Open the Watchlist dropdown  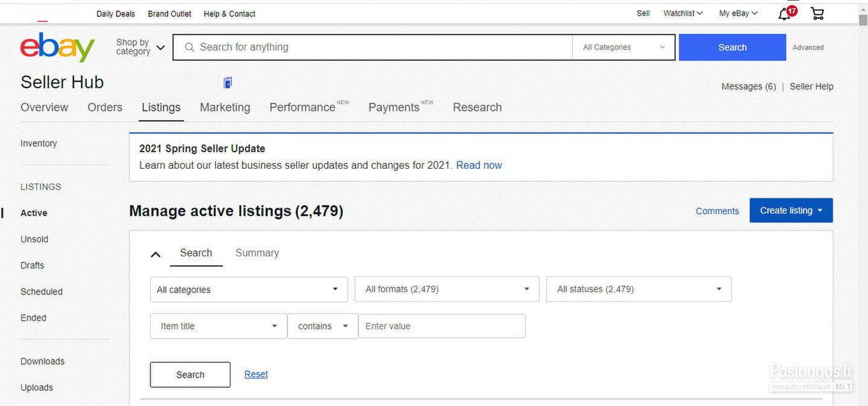click(x=683, y=13)
